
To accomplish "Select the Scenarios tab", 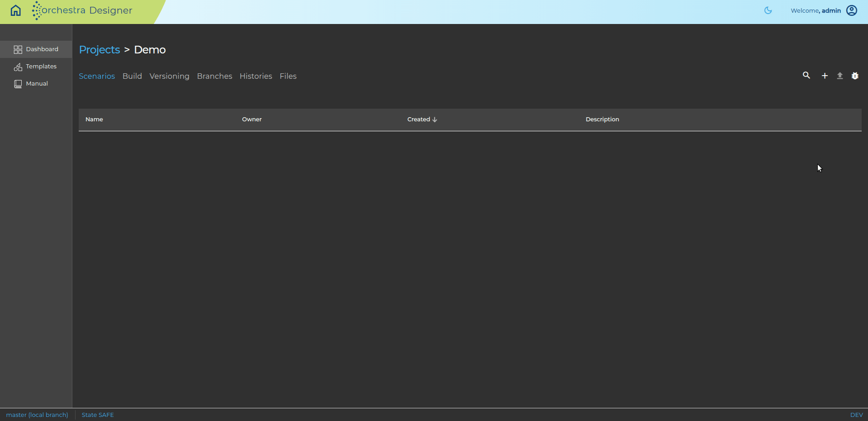I will 97,76.
